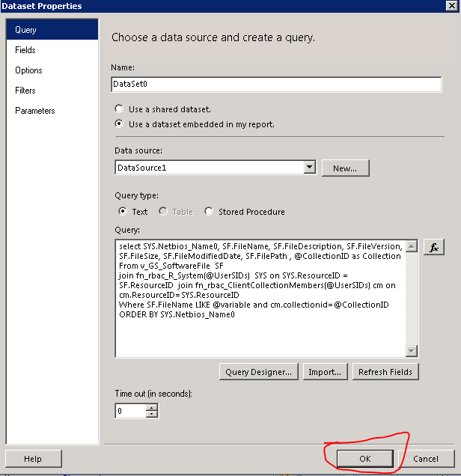Screen dimensions: 461x476
Task: Open the Query Designer
Action: point(259,371)
